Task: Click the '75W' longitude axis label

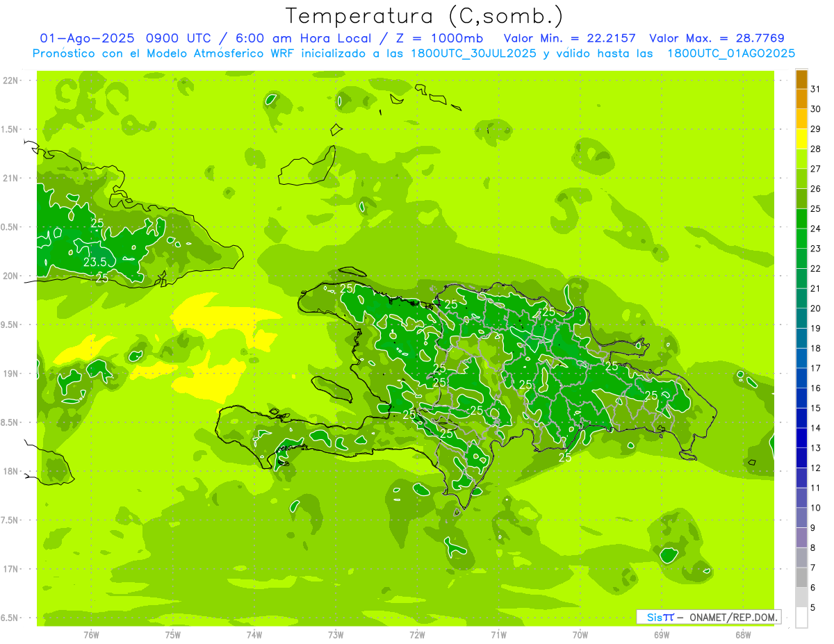Action: click(173, 634)
